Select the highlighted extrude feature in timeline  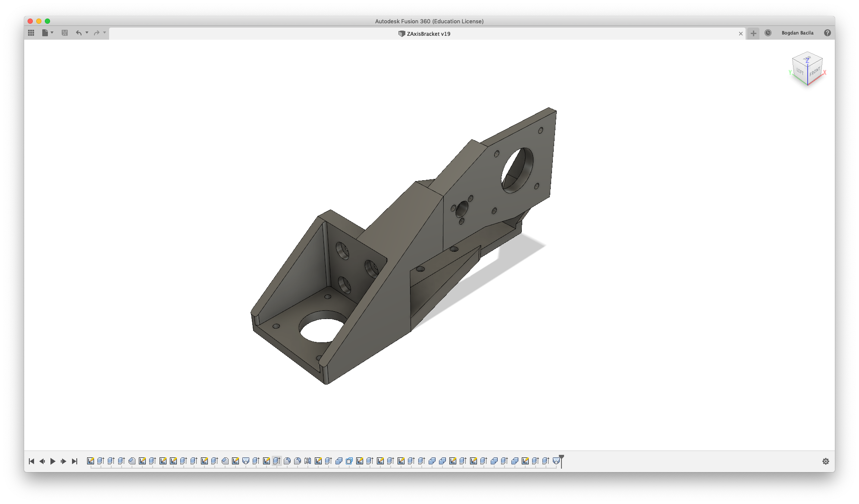click(x=277, y=461)
